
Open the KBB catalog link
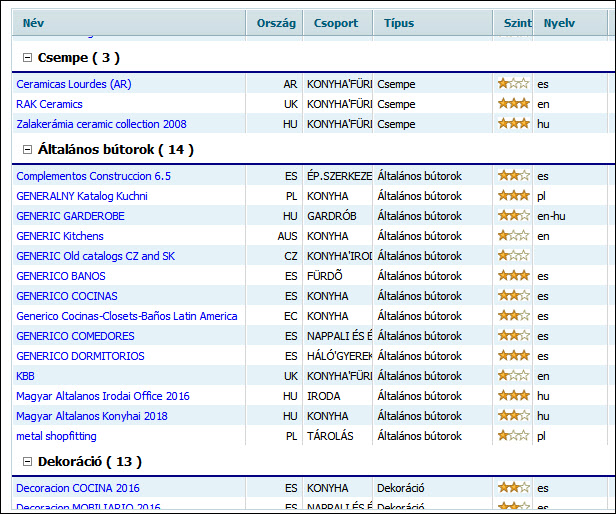[x=25, y=376]
